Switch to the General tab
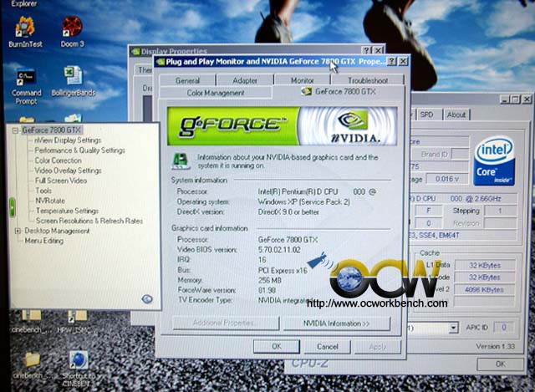This screenshot has width=535, height=392. (187, 80)
